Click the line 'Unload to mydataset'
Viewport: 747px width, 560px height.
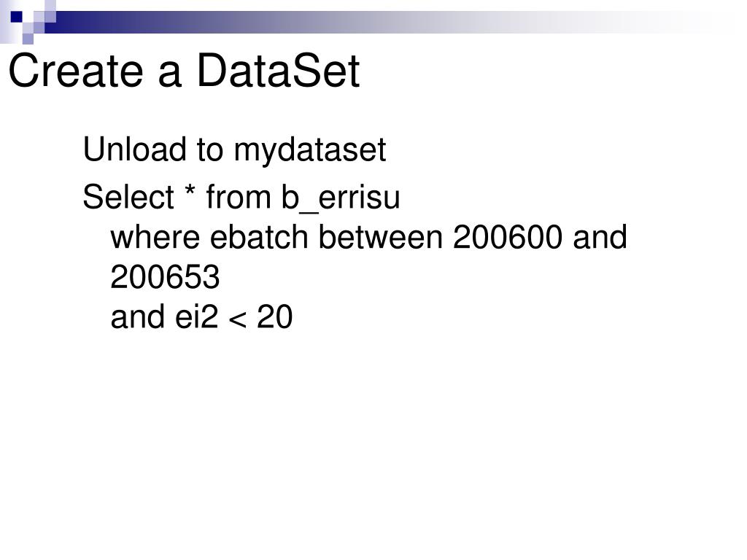coord(234,149)
